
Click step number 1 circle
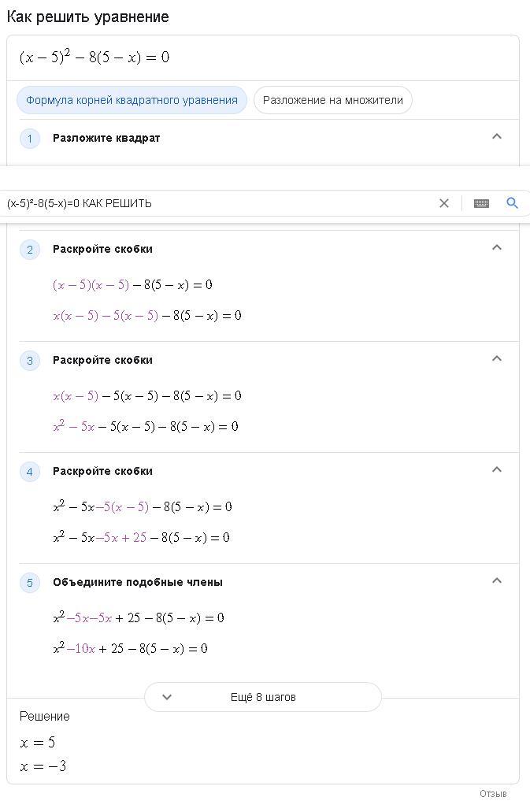[x=29, y=139]
